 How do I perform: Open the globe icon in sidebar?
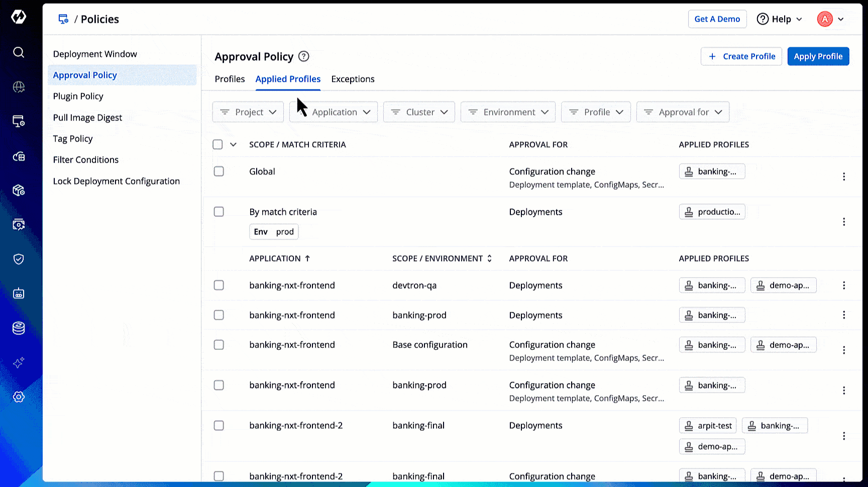(19, 87)
